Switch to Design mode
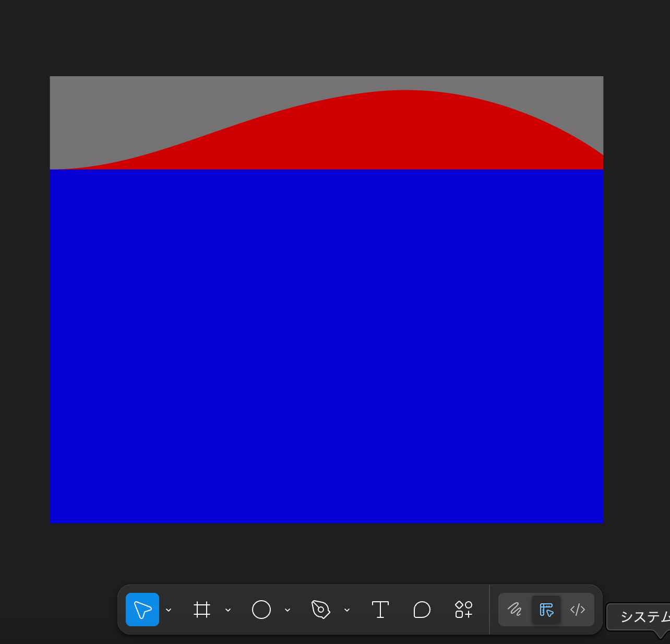This screenshot has width=670, height=644. [x=546, y=610]
